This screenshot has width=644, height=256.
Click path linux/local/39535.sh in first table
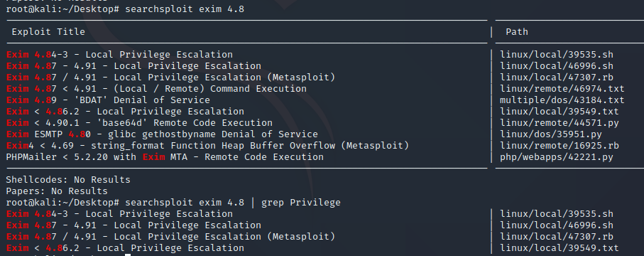[x=557, y=55]
